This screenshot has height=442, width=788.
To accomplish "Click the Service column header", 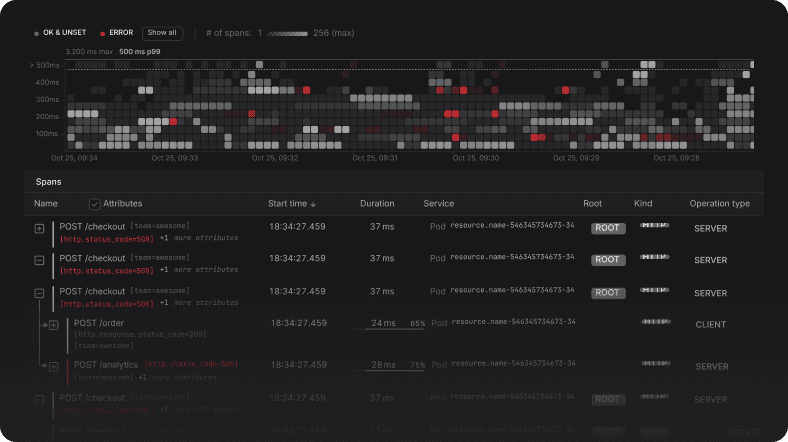I will coord(439,203).
